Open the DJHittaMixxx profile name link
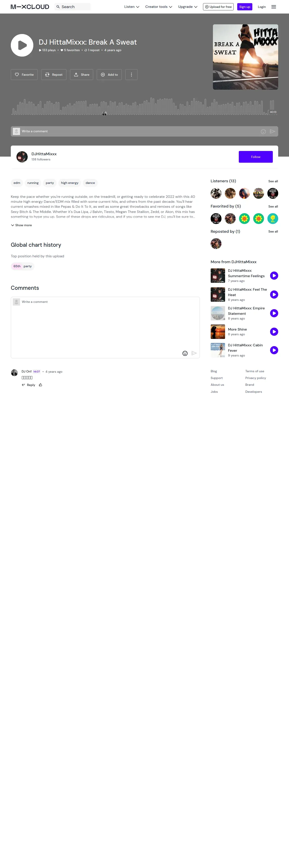 [44, 154]
